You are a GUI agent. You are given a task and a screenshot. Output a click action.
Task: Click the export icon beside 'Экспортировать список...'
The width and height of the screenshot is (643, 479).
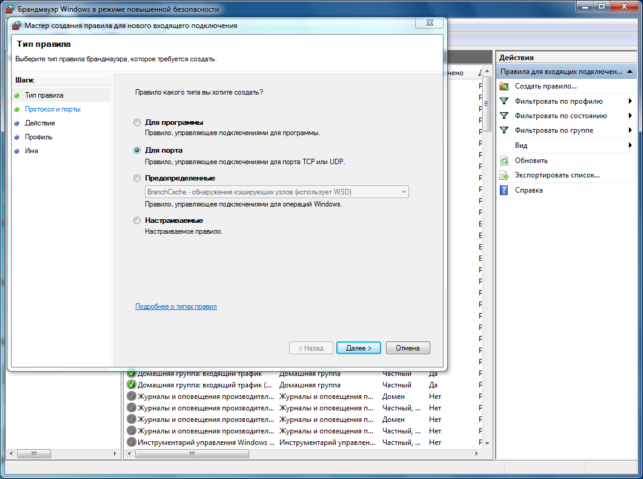(x=504, y=175)
